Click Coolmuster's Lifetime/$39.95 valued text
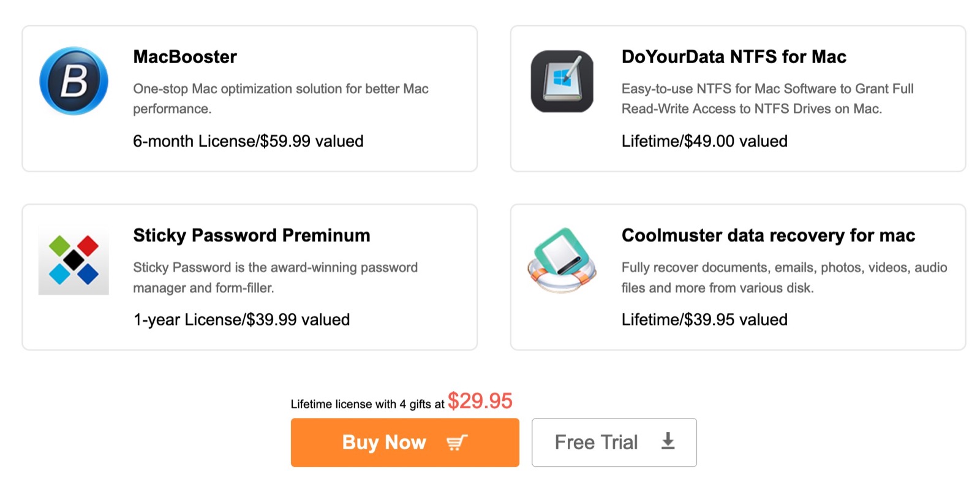The height and width of the screenshot is (486, 980). [704, 319]
